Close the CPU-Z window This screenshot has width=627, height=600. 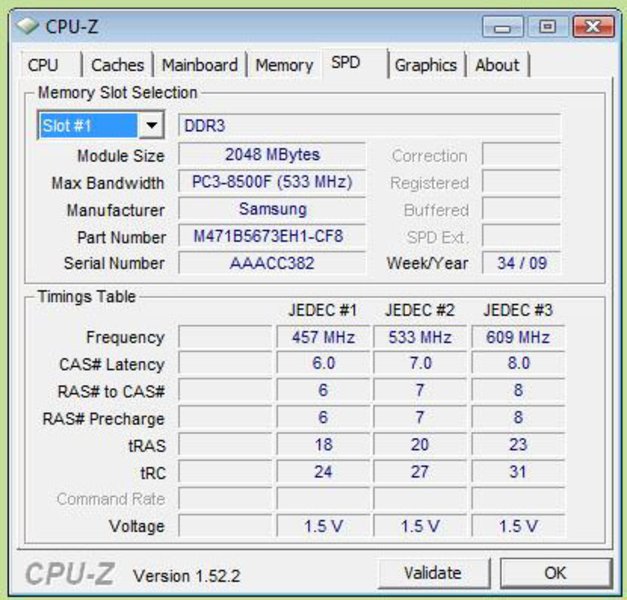pyautogui.click(x=593, y=27)
